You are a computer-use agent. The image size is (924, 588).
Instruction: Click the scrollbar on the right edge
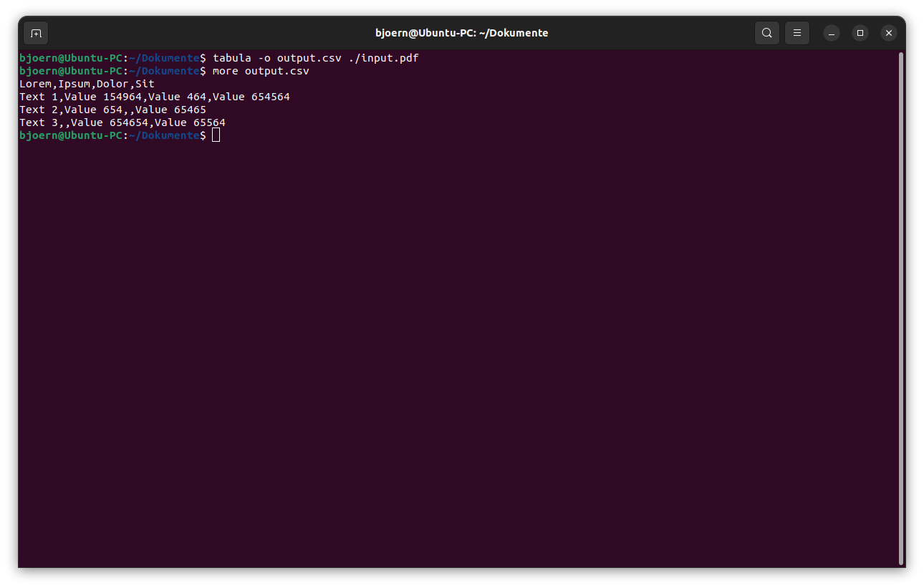click(901, 286)
